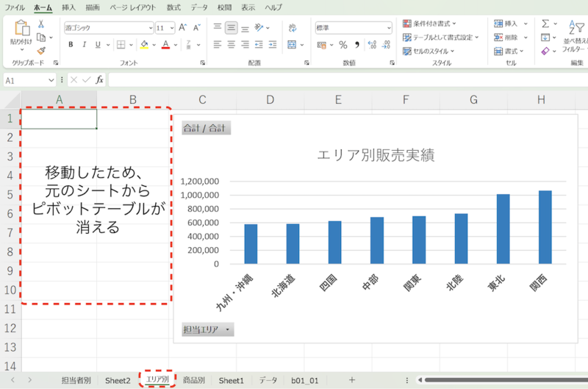
Task: Click the increase indent icon
Action: pyautogui.click(x=273, y=45)
